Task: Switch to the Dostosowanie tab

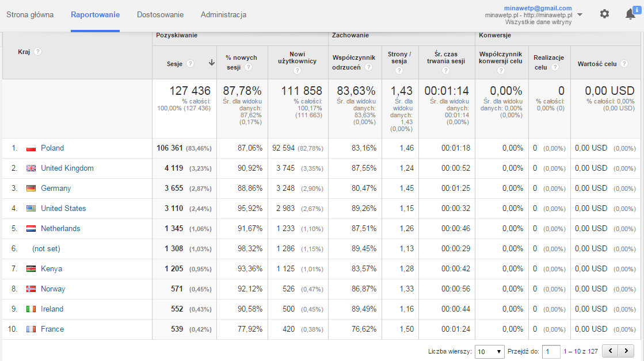Action: click(160, 14)
